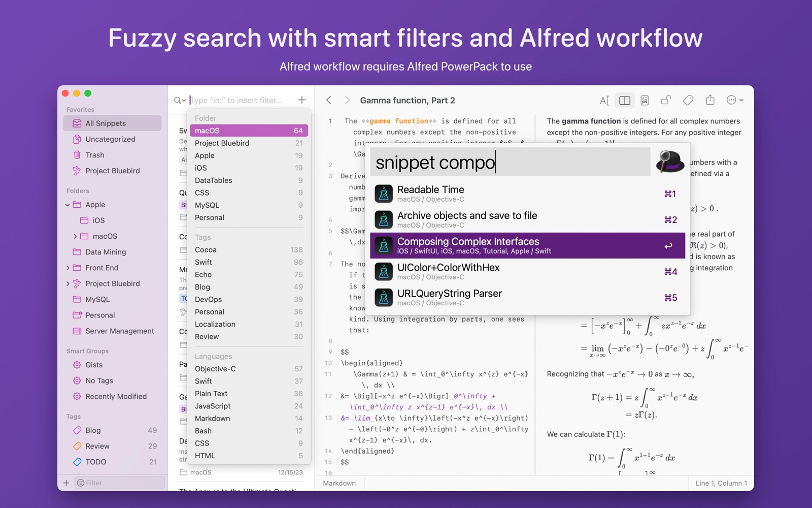Select URLQueryString Parser Alfred result
The height and width of the screenshot is (508, 812).
point(528,297)
